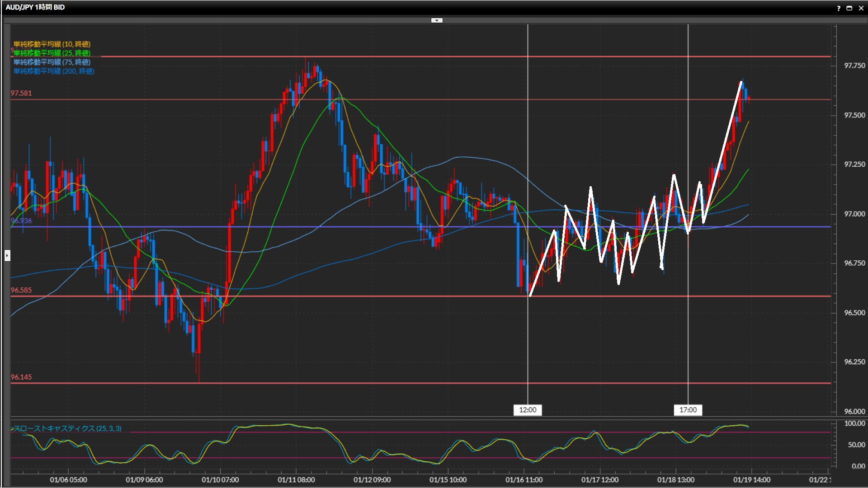Click the stochastics 100.00 scale value
The height and width of the screenshot is (488, 868).
(x=854, y=423)
